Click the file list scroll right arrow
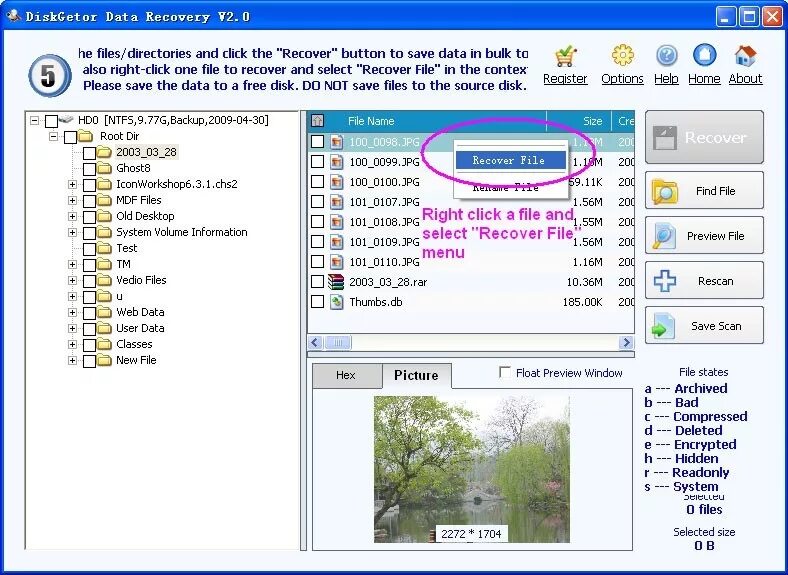Screen dimensions: 788x575 coord(626,343)
